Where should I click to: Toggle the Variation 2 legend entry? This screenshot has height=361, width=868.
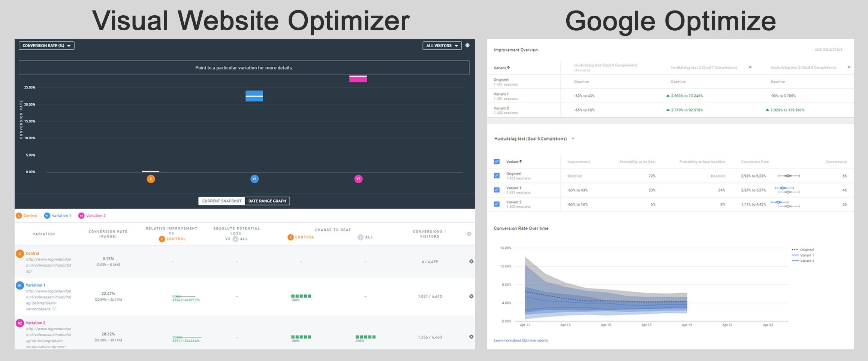point(92,216)
